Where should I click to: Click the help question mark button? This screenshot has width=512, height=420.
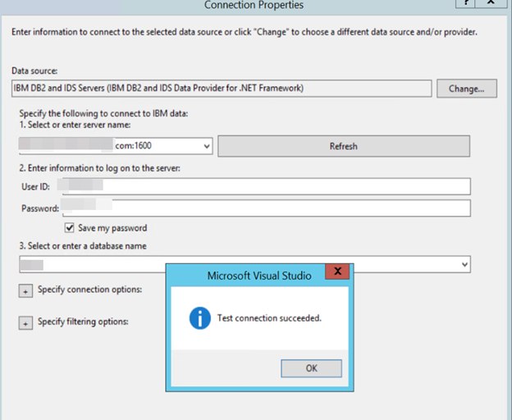coord(465,3)
